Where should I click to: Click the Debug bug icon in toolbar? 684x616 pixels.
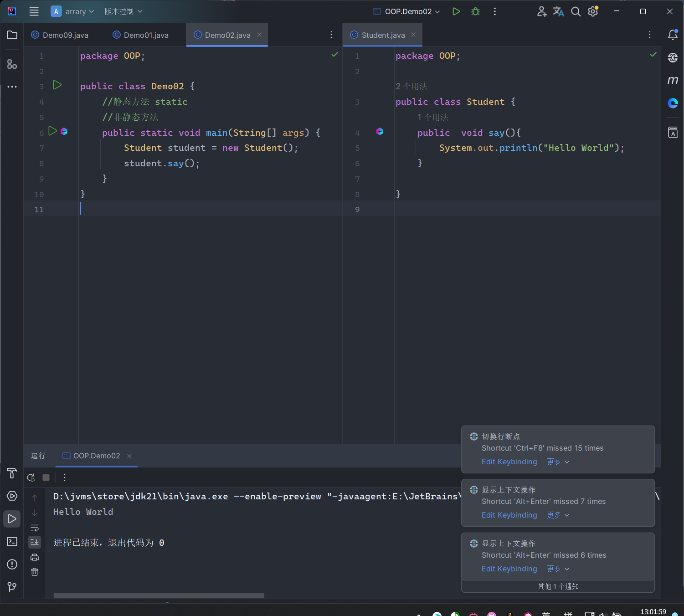(x=475, y=11)
